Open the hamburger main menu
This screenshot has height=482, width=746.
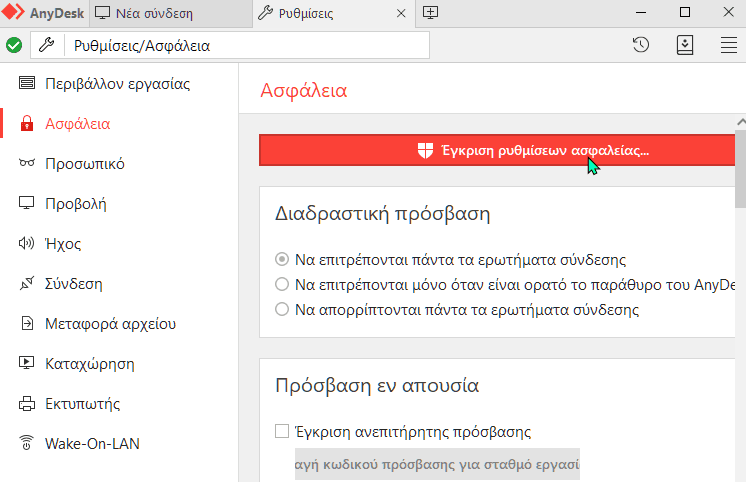click(728, 46)
